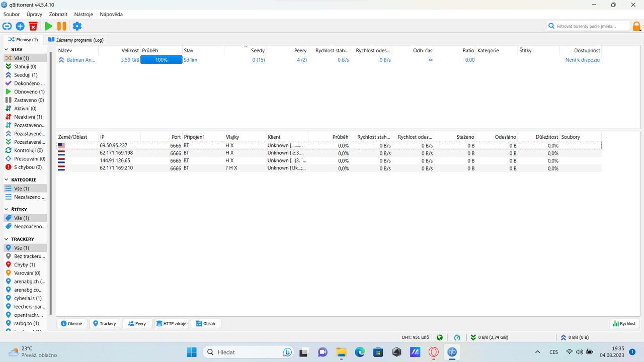
Task: Open qBittorrent settings gear
Action: (x=77, y=26)
